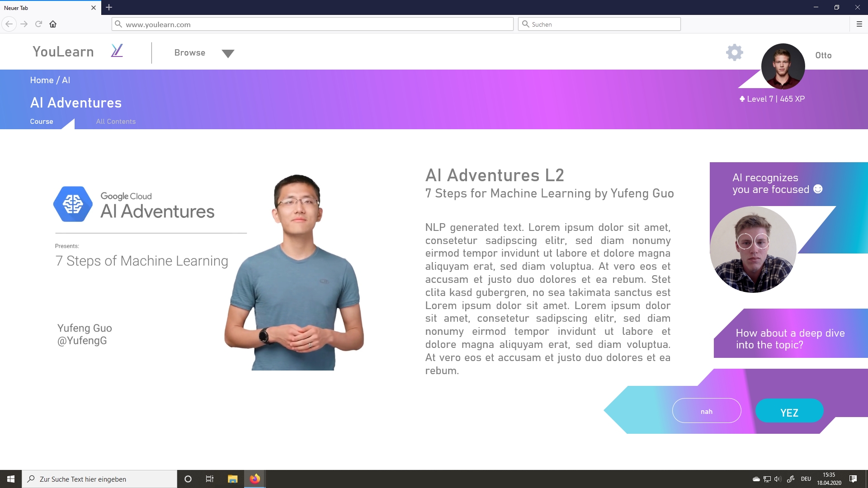This screenshot has height=488, width=868.
Task: Open Firefox from the taskbar
Action: [x=255, y=479]
